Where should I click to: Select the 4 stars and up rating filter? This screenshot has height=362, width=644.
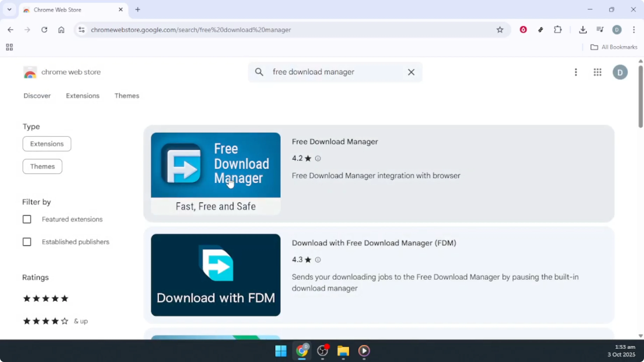pos(45,321)
